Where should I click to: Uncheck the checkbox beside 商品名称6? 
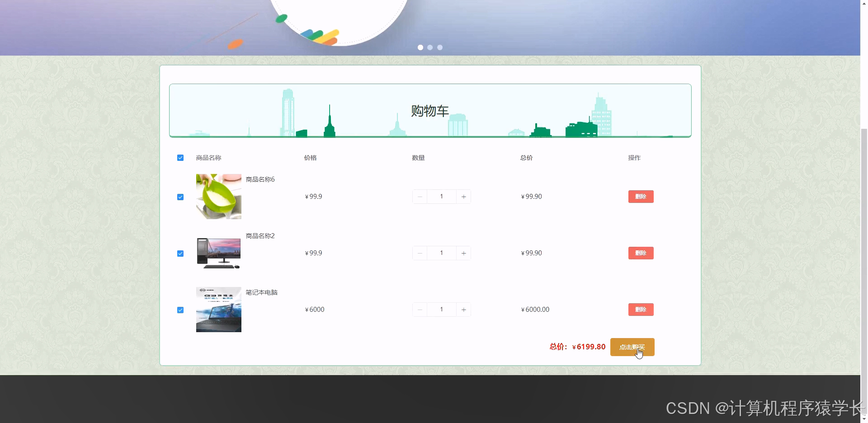pos(180,197)
